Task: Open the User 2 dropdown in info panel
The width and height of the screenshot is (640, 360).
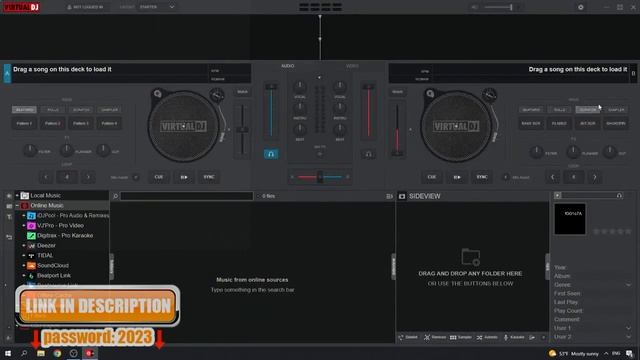Action: click(628, 337)
